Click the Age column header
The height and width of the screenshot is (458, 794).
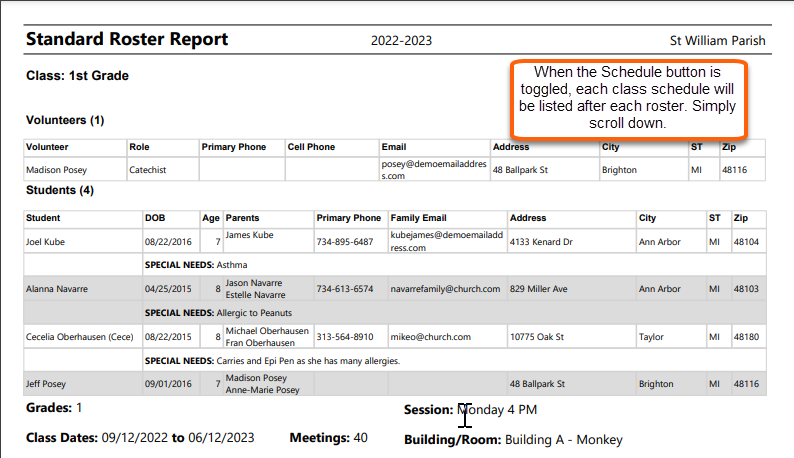coord(211,218)
